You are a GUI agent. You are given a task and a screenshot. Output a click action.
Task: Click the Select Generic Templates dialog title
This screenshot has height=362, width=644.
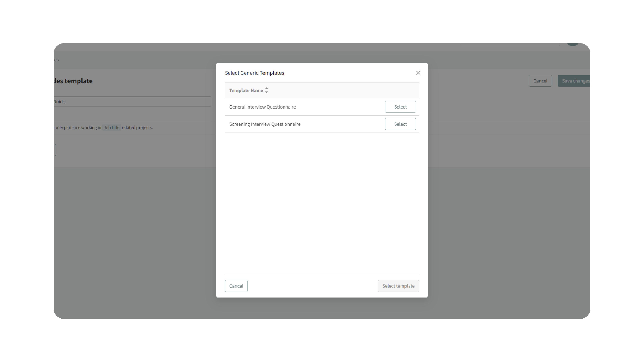tap(254, 73)
